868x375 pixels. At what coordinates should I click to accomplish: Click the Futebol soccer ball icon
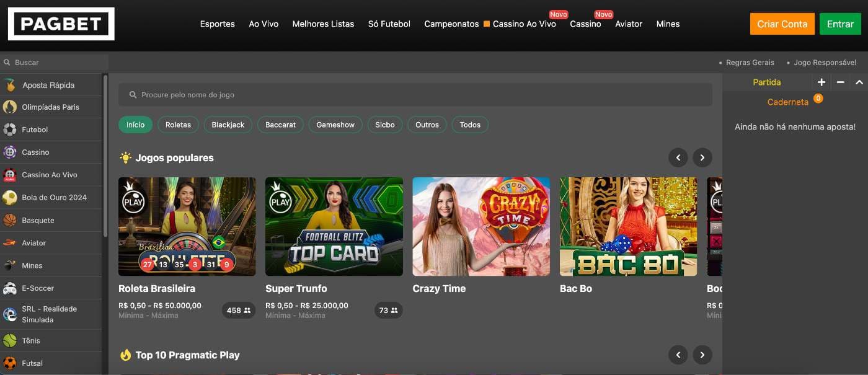click(x=10, y=130)
